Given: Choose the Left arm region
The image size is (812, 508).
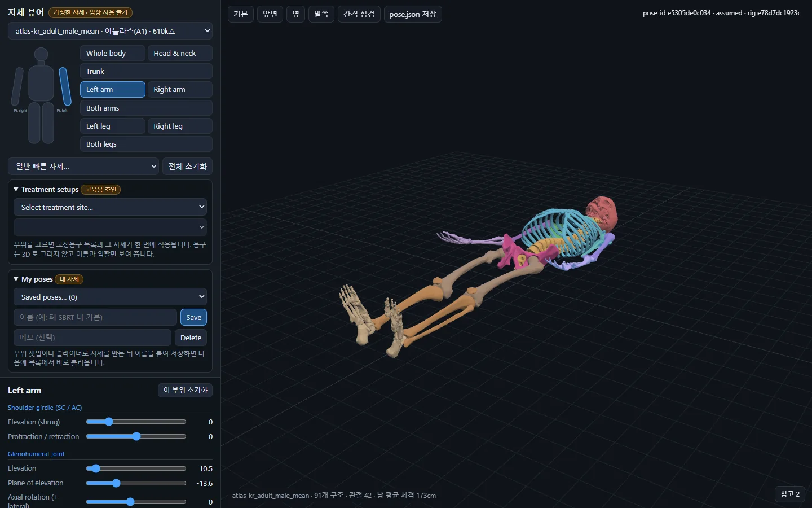Looking at the screenshot, I should 113,89.
